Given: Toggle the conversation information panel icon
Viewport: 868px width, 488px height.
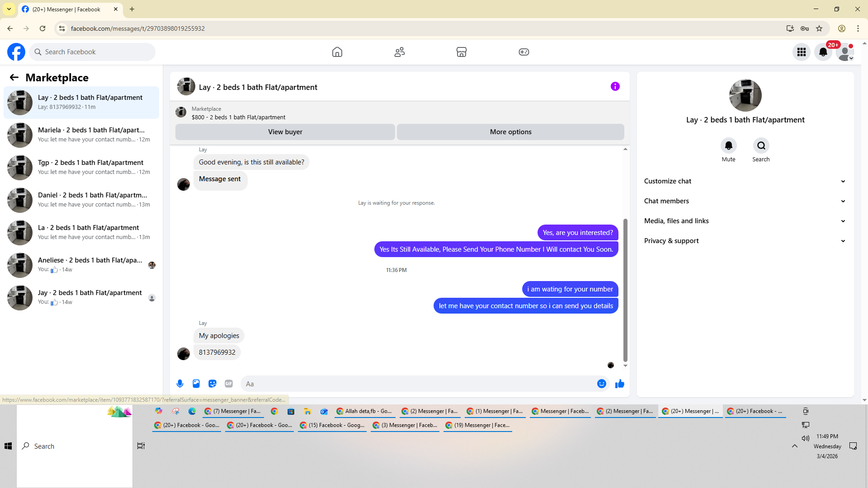Looking at the screenshot, I should tap(615, 86).
